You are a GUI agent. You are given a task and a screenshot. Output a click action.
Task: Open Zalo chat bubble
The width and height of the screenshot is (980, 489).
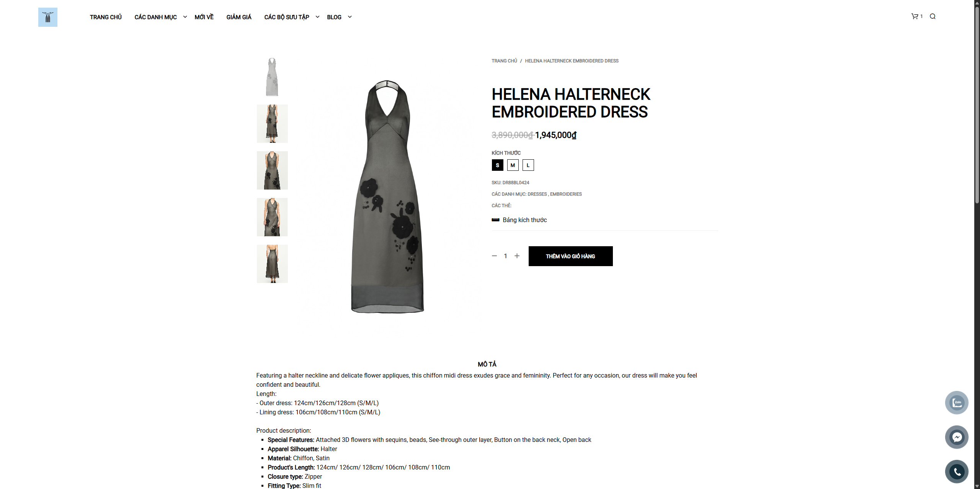[x=957, y=402]
